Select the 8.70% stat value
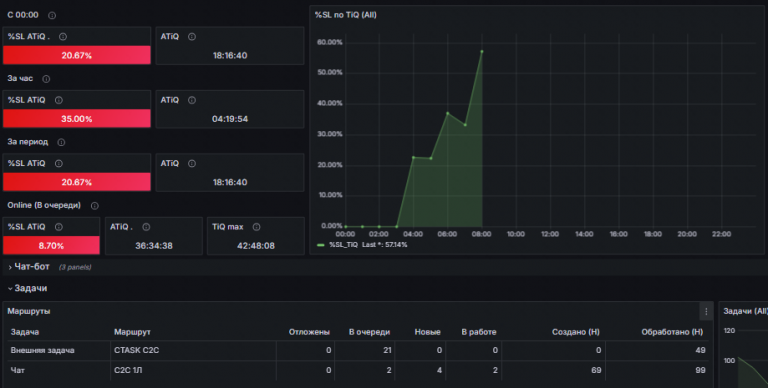The image size is (768, 388). pyautogui.click(x=51, y=245)
